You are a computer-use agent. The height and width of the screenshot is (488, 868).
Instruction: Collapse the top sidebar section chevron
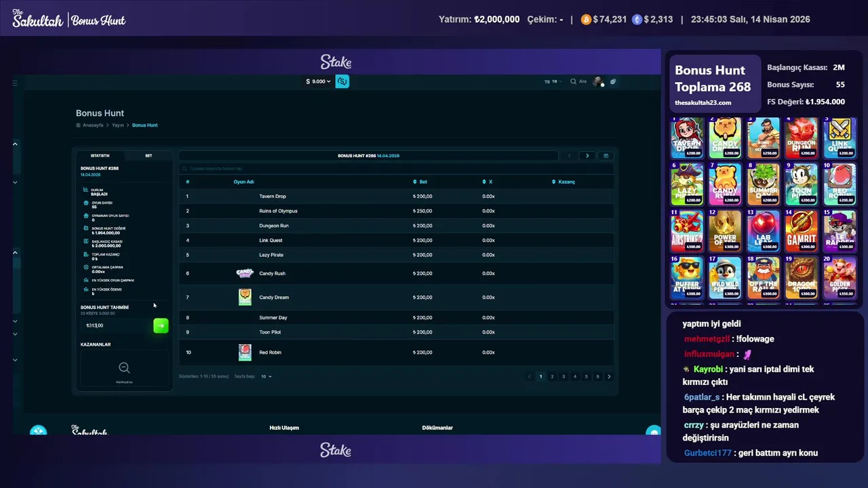15,144
